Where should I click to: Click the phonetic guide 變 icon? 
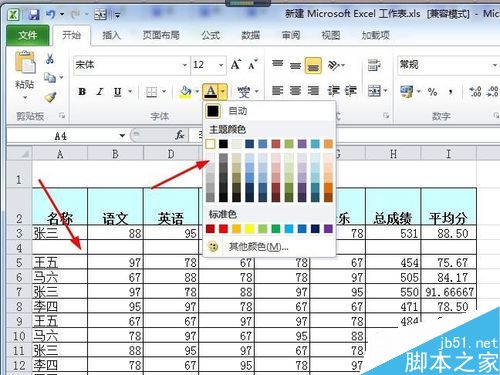[x=243, y=92]
